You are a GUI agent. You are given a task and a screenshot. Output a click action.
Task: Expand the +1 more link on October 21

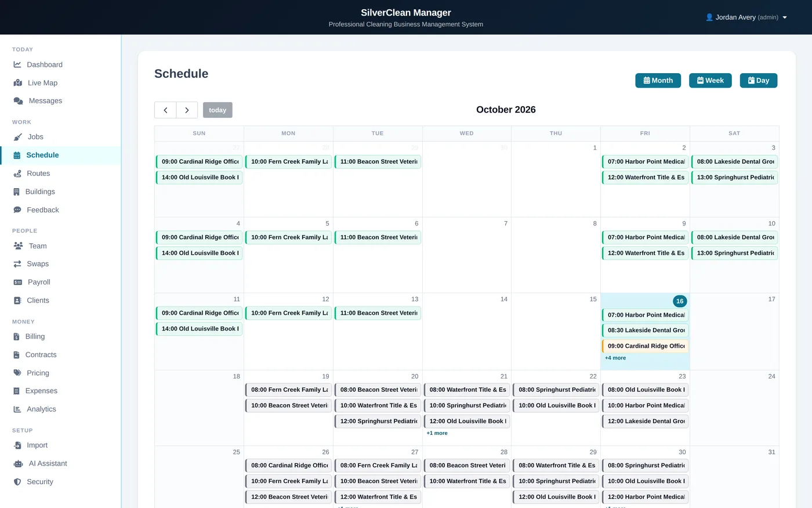[x=437, y=433]
